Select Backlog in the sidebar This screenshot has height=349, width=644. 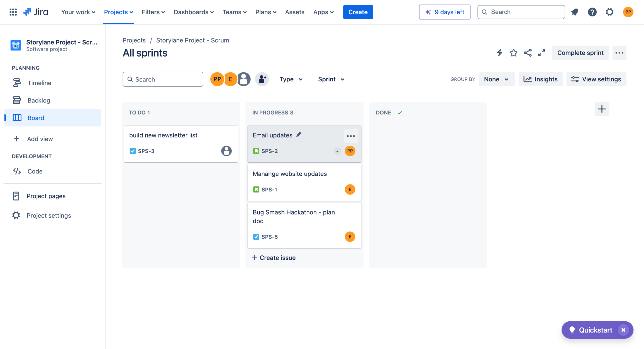point(39,101)
